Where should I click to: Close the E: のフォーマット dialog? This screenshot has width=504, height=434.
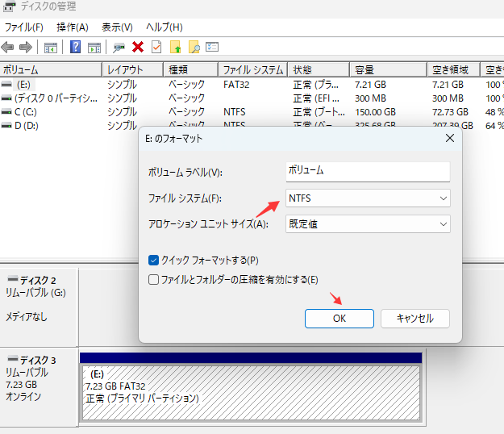[x=450, y=138]
